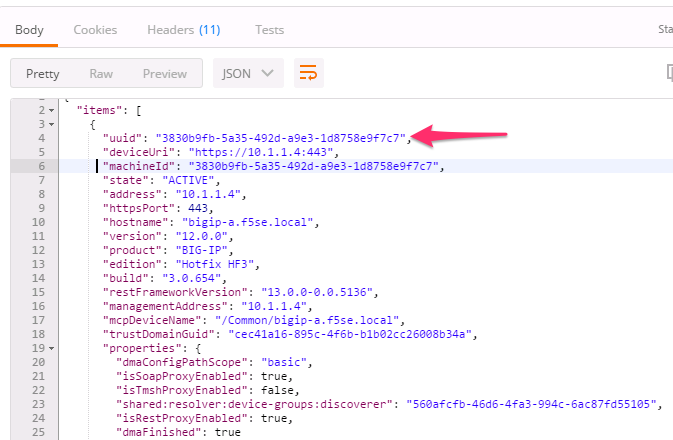The height and width of the screenshot is (440, 673).
Task: Click the discoverer GUID value on line 23
Action: [x=531, y=404]
